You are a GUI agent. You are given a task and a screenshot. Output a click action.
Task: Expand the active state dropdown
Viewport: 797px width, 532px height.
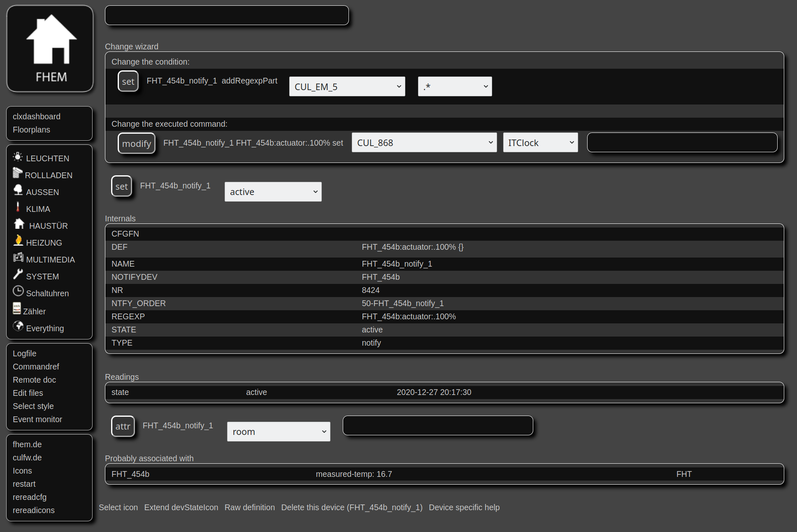coord(273,192)
